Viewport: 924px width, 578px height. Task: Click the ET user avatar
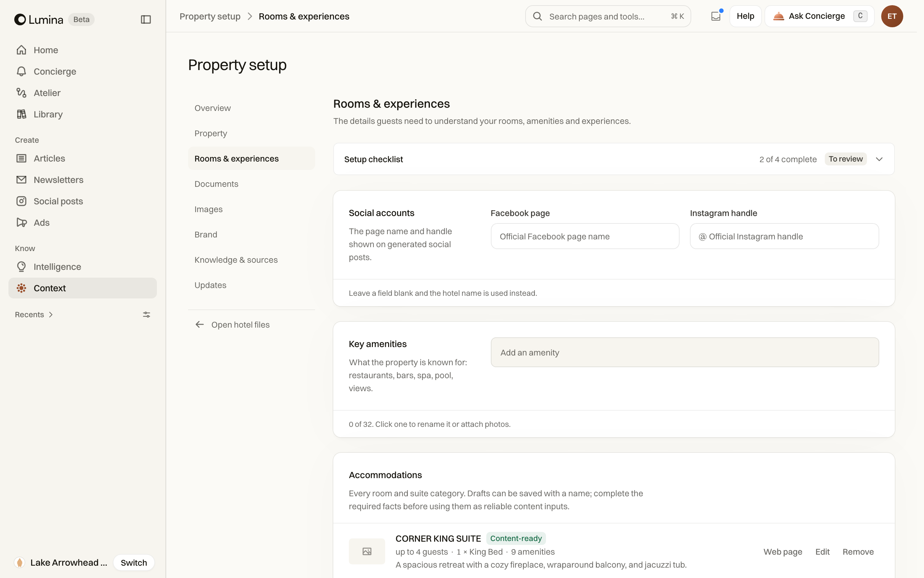pos(892,16)
